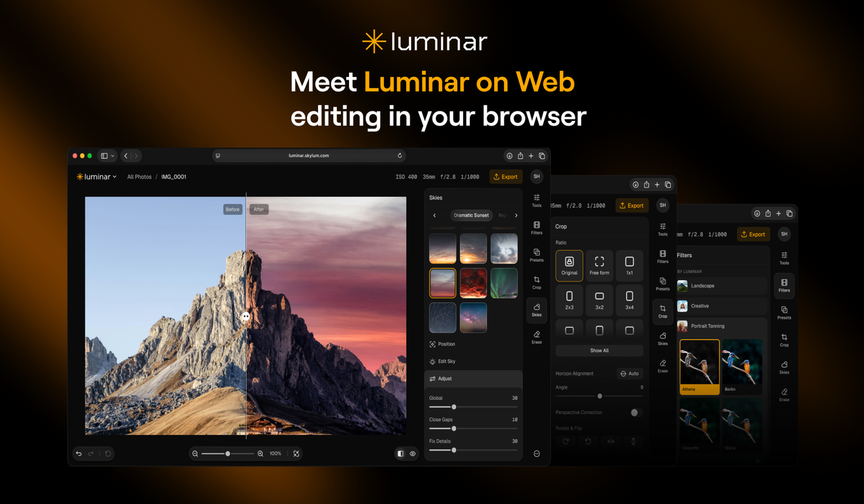This screenshot has height=504, width=864.
Task: Select the Free form crop ratio
Action: tap(599, 266)
